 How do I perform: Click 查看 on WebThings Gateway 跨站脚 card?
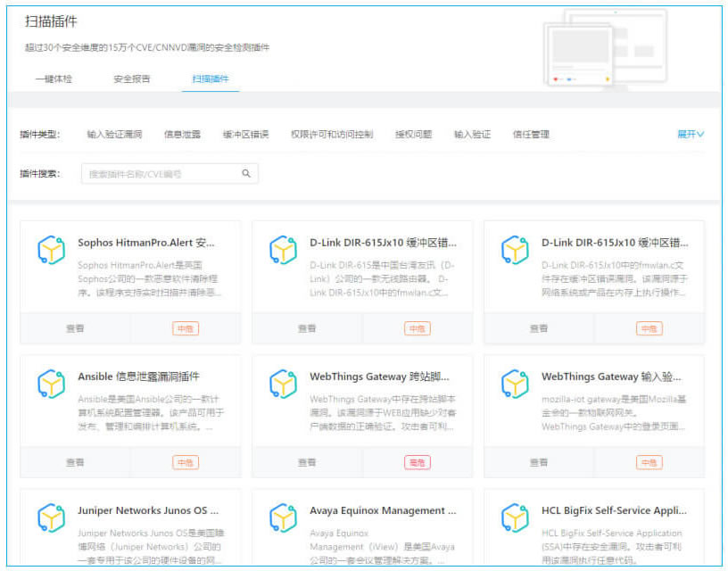pyautogui.click(x=307, y=462)
